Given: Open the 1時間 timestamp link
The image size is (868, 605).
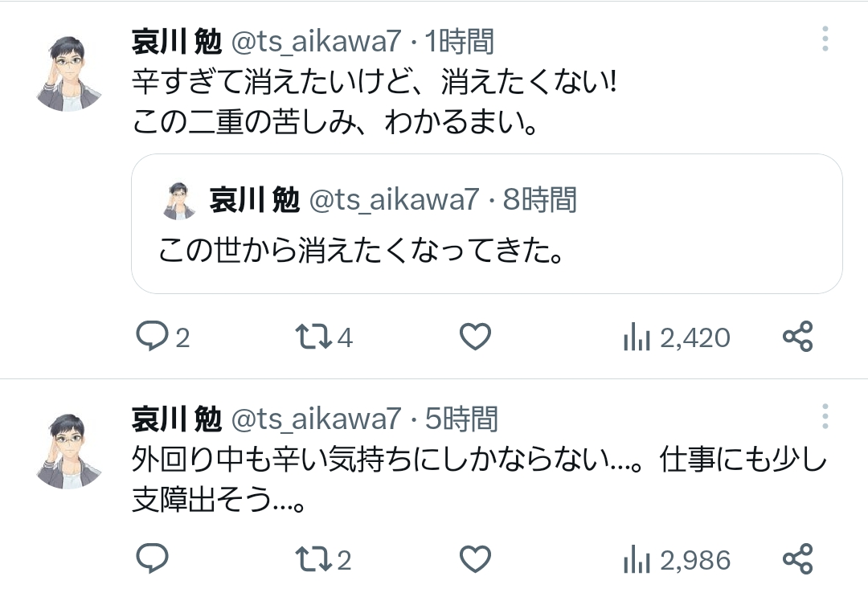Looking at the screenshot, I should click(459, 42).
